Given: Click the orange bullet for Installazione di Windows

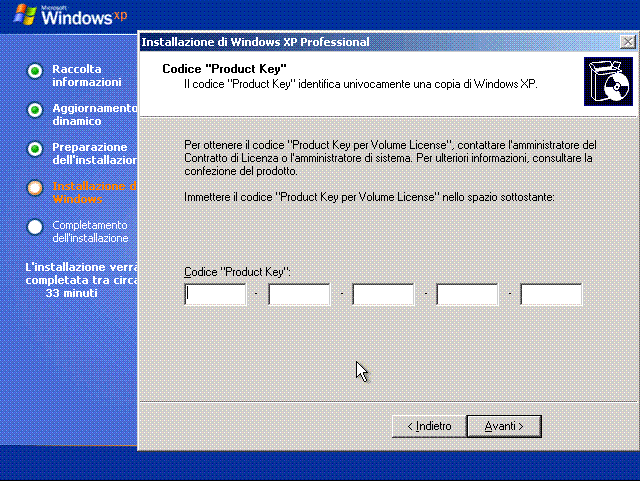Looking at the screenshot, I should coord(35,188).
